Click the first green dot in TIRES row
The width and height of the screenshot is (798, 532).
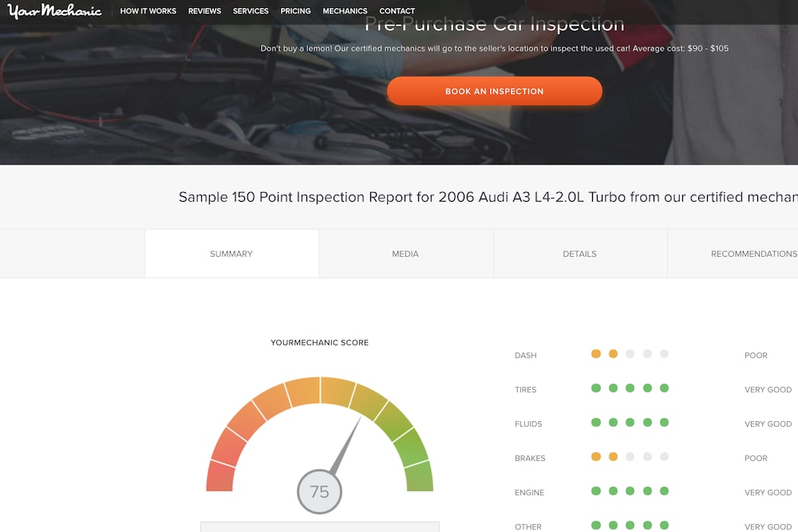tap(596, 388)
